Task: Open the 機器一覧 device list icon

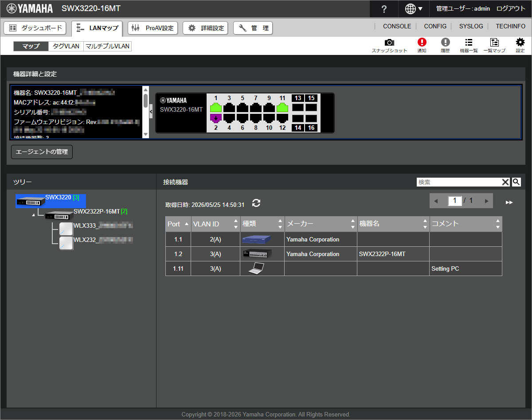Action: pyautogui.click(x=469, y=45)
